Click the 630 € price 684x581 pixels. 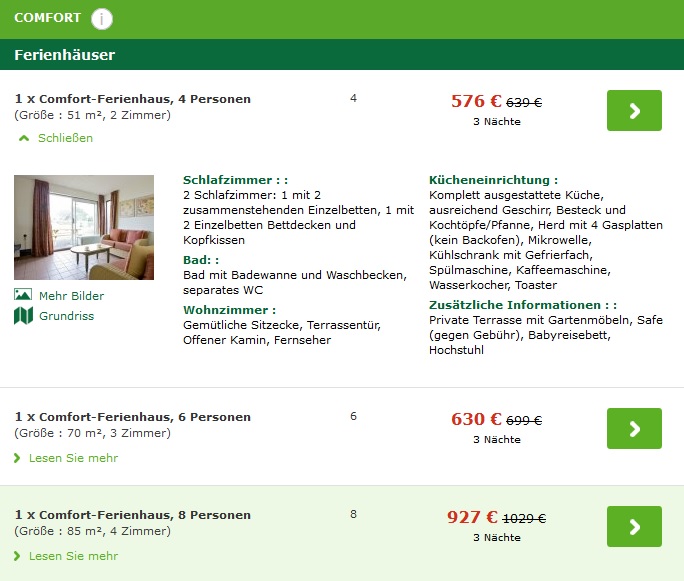click(x=476, y=419)
